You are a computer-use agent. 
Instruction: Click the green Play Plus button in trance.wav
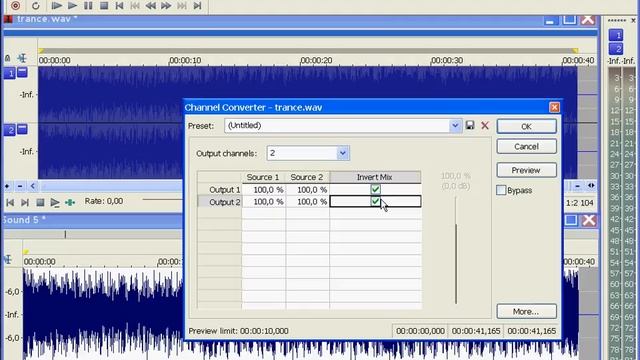click(70, 202)
